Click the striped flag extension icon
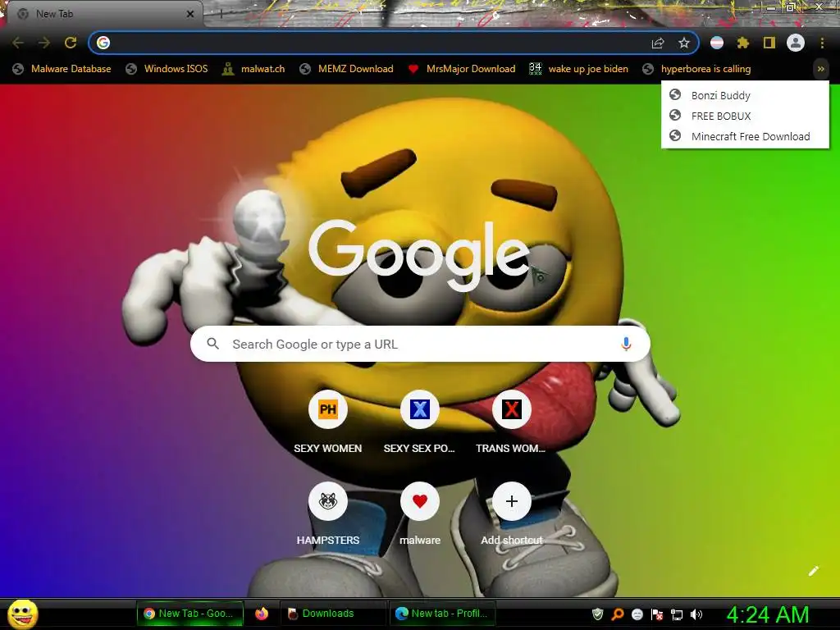840x630 pixels. (x=717, y=43)
